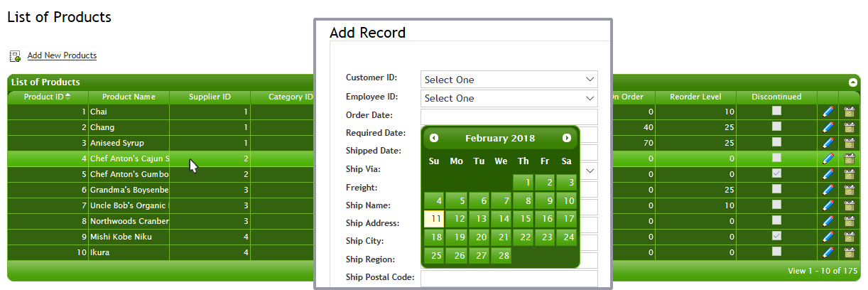Click the Order Date input field
This screenshot has width=868, height=290.
point(509,117)
